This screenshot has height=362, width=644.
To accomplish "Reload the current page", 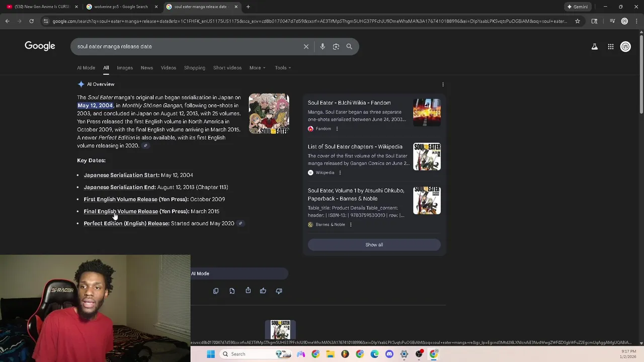I will [x=31, y=21].
